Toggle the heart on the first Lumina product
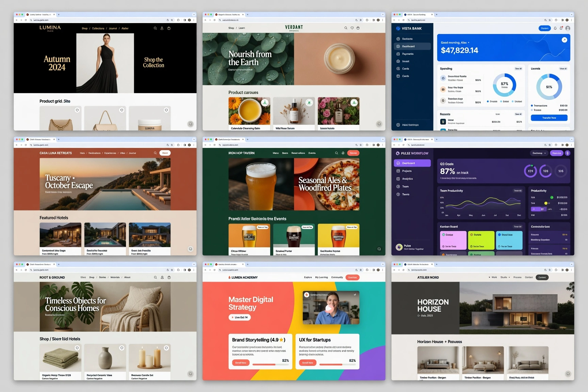 tap(77, 110)
